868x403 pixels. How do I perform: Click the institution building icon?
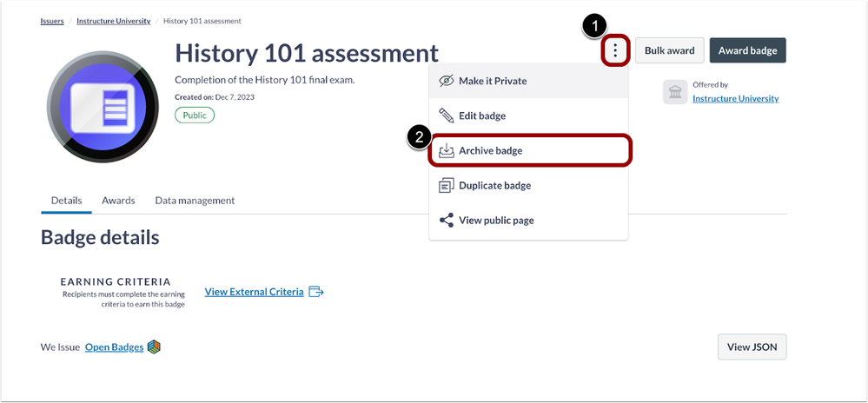[x=675, y=92]
